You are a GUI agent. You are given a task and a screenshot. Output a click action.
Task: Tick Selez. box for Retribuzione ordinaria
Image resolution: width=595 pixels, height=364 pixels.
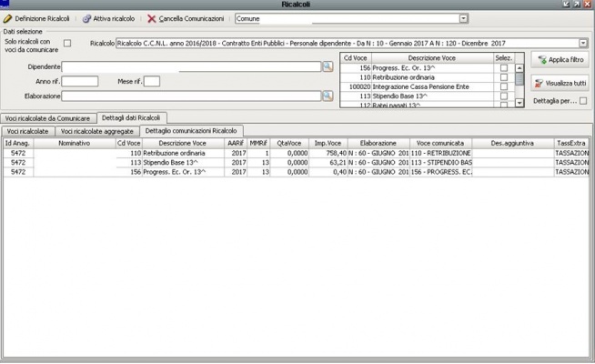[x=504, y=77]
